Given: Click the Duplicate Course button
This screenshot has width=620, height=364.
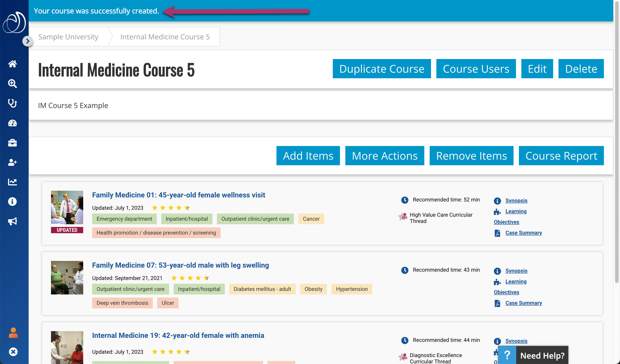Looking at the screenshot, I should click(382, 69).
